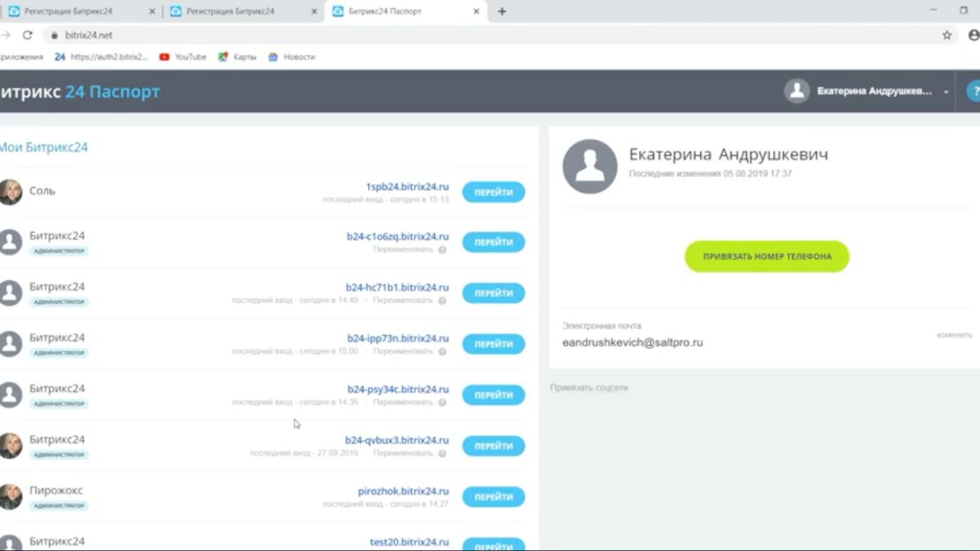This screenshot has width=980, height=551.
Task: Open the b24-psy34c.bitrix24.ru link
Action: coord(397,389)
